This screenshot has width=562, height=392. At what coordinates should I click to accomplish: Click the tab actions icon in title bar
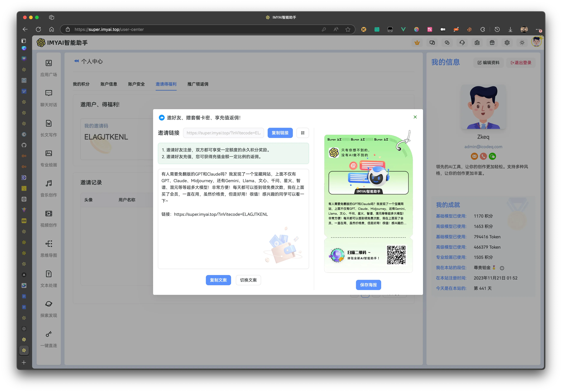tap(51, 17)
